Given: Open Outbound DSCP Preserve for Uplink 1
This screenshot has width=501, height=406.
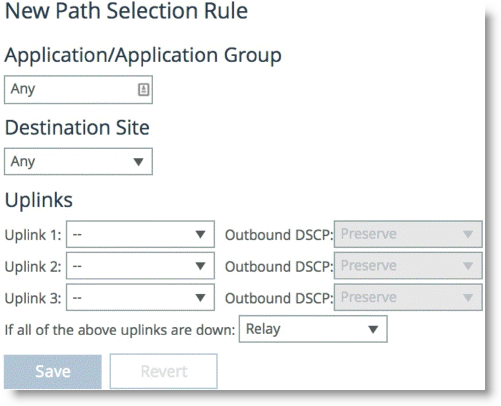Looking at the screenshot, I should tap(408, 234).
